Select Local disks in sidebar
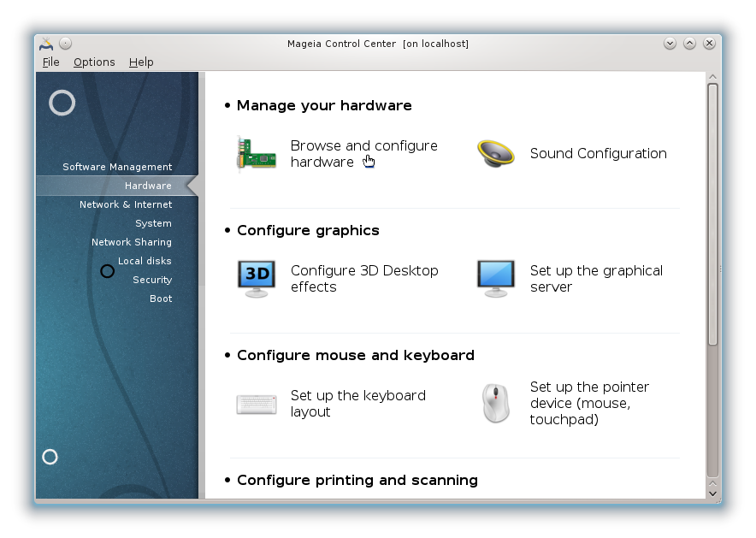Viewport: 756px width, 538px height. [145, 261]
